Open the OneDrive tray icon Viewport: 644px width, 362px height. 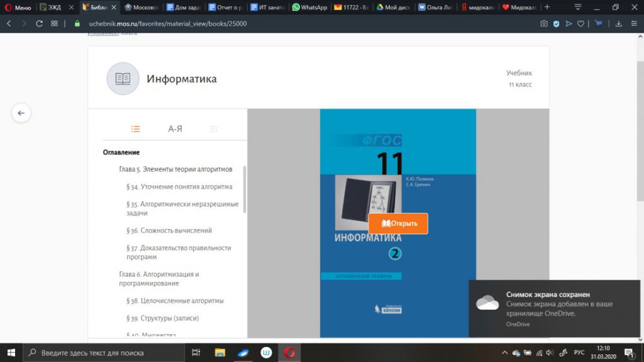click(516, 353)
